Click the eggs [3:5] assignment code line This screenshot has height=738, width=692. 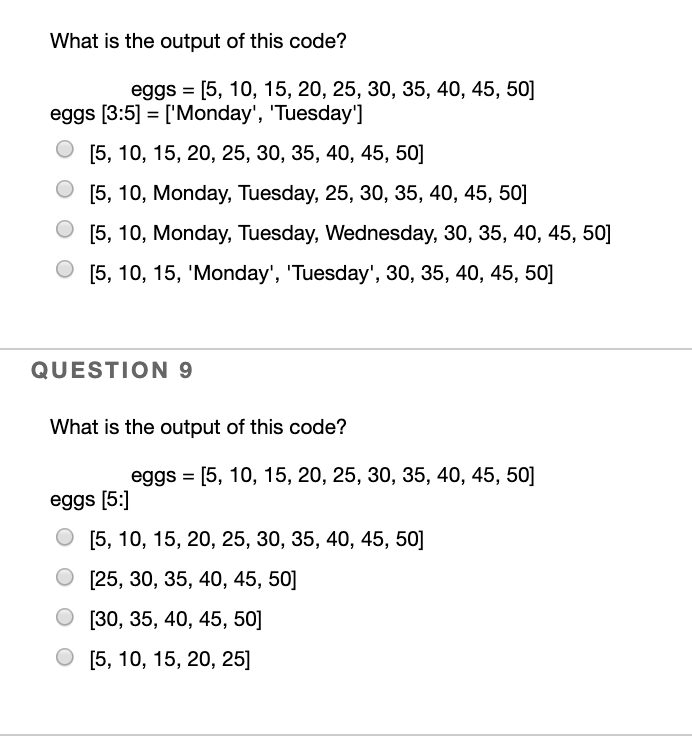206,112
